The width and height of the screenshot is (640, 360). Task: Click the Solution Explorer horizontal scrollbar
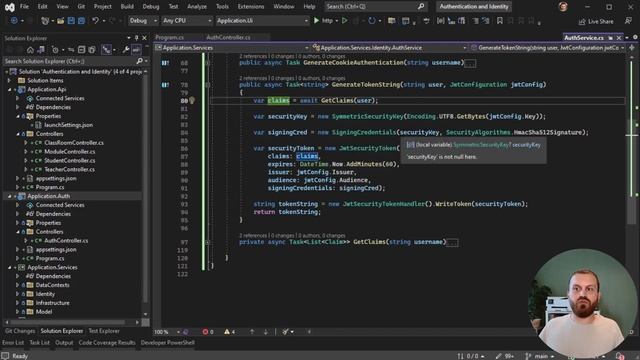[72, 322]
